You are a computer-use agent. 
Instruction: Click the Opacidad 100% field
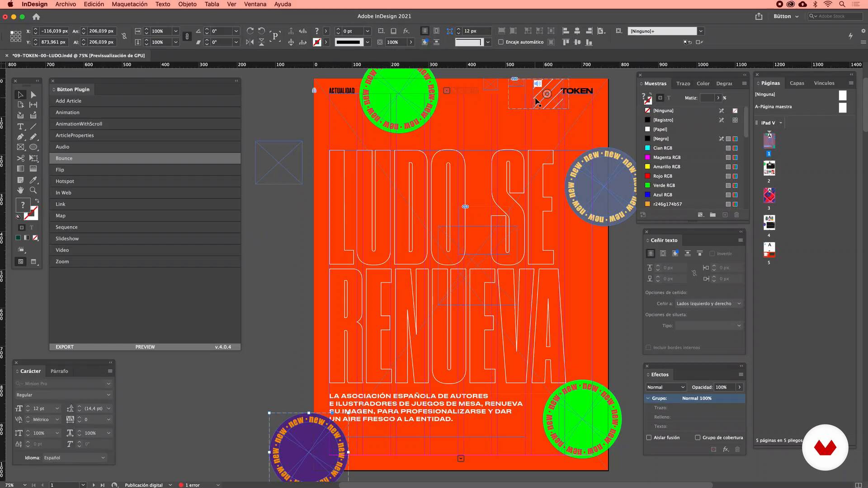pos(725,387)
